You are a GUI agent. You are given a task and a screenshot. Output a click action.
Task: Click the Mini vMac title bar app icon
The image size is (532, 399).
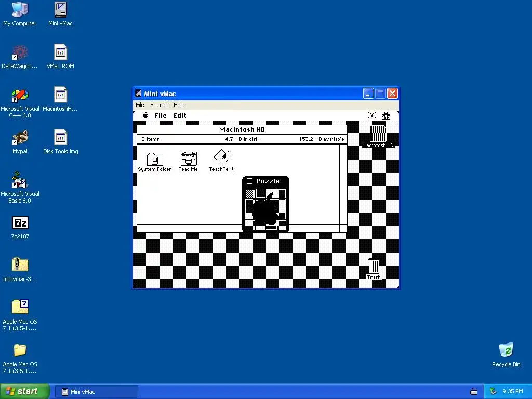[x=138, y=94]
